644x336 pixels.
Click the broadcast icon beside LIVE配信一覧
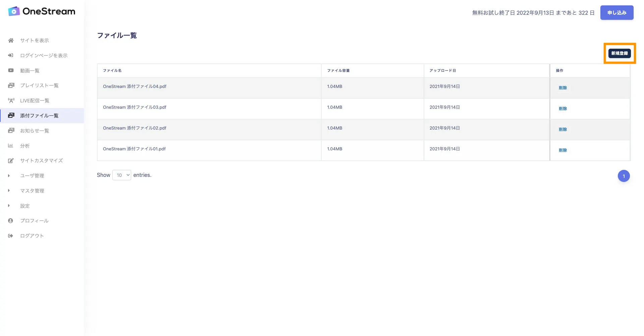11,100
